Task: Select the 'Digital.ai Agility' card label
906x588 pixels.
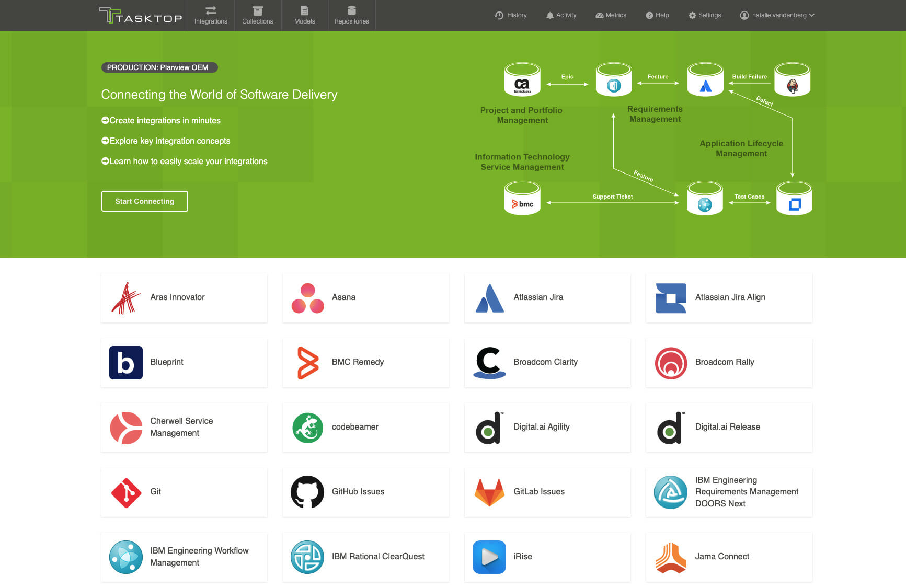Action: point(542,427)
